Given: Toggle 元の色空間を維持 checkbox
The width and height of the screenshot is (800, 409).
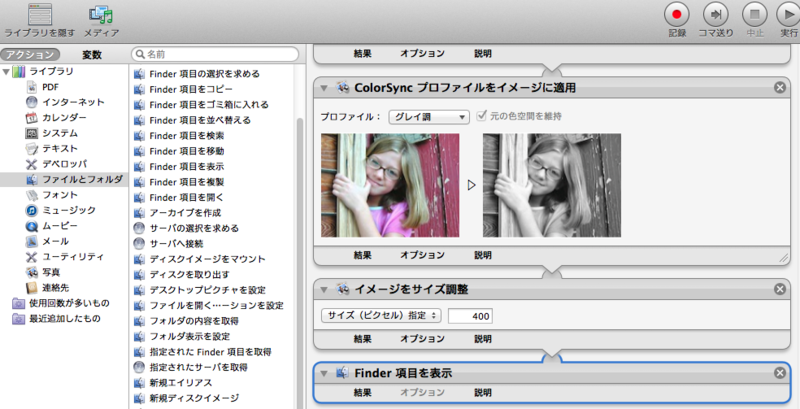Looking at the screenshot, I should pyautogui.click(x=480, y=116).
